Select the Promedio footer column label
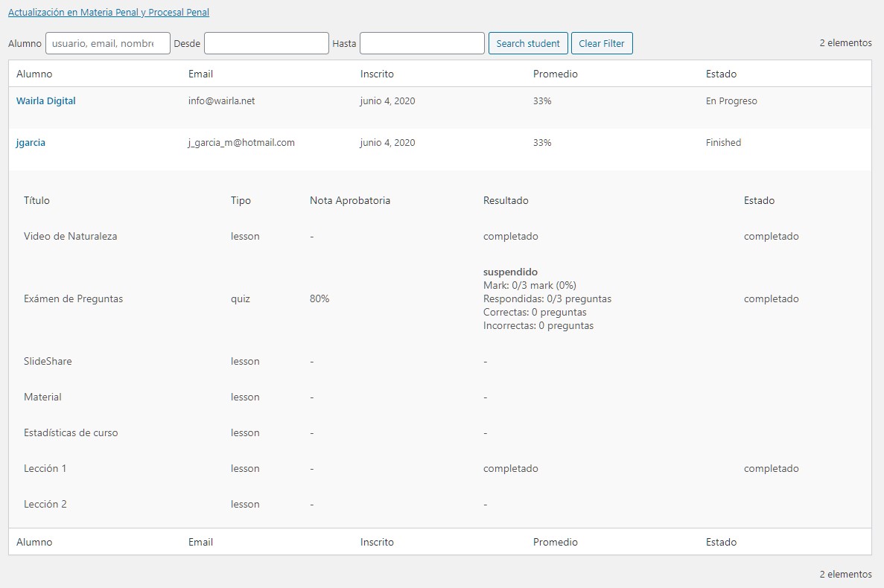884x588 pixels. 556,542
